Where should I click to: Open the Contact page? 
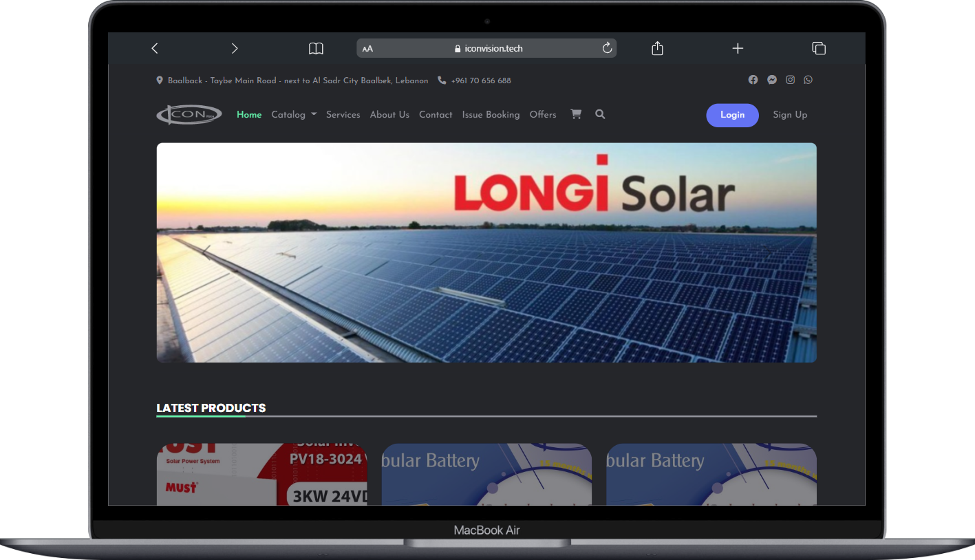436,115
